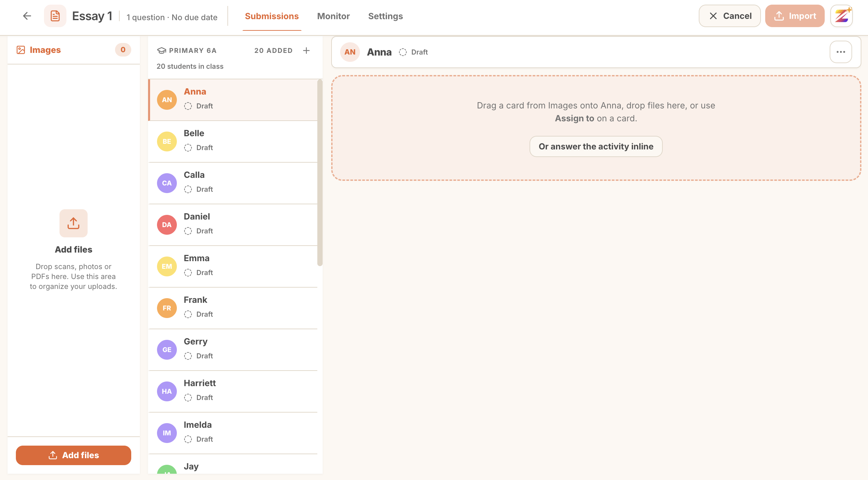Click the Primary 6A class cap icon
This screenshot has height=480, width=868.
coord(161,51)
